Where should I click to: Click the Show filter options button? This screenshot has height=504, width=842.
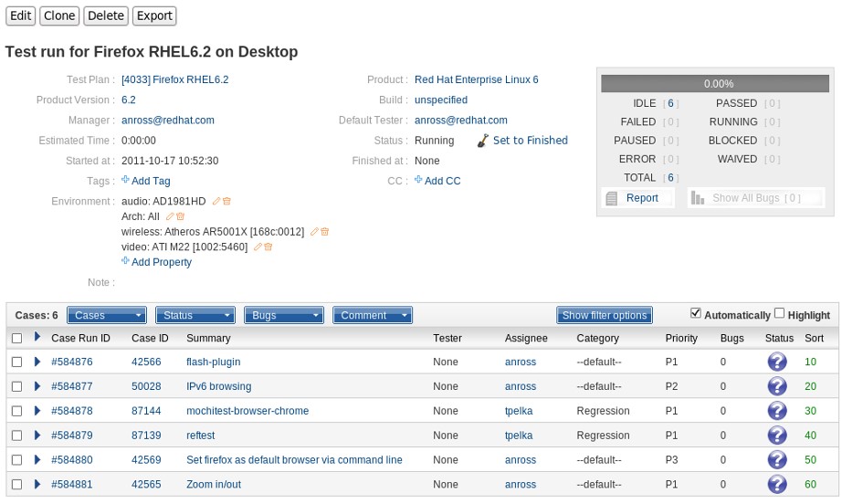point(604,315)
